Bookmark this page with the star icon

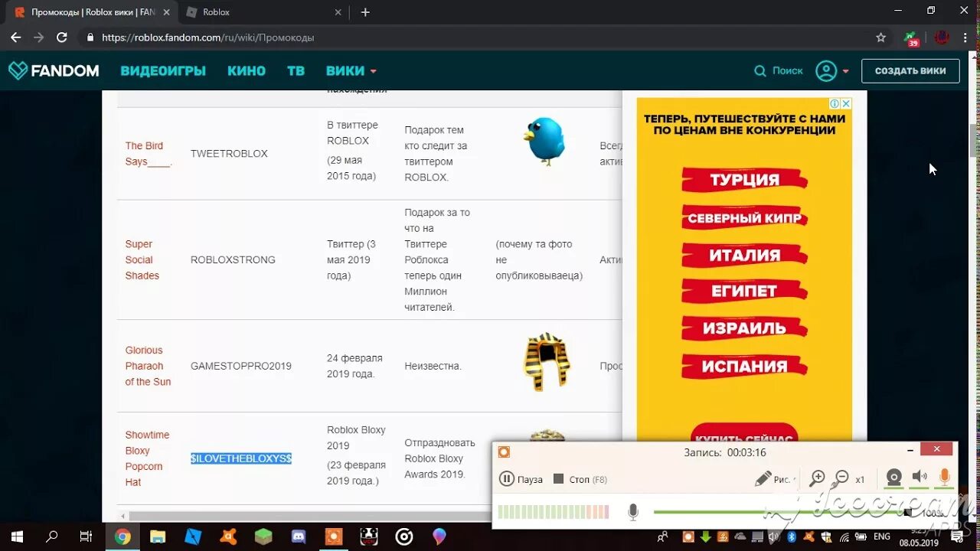[x=881, y=37]
